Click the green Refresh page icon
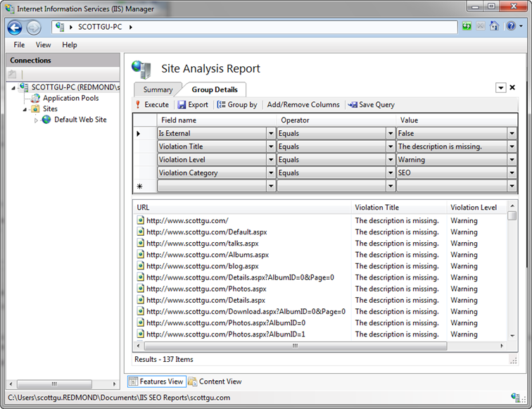 (467, 26)
